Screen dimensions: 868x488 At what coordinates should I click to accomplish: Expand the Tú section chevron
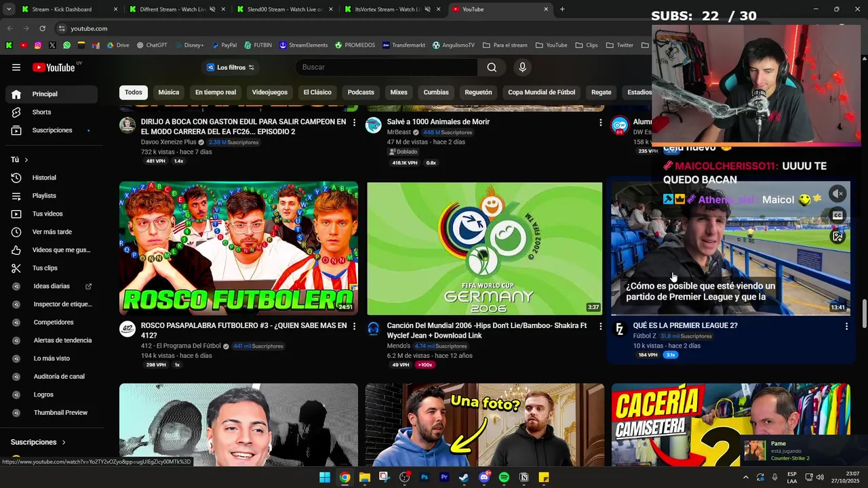(26, 160)
